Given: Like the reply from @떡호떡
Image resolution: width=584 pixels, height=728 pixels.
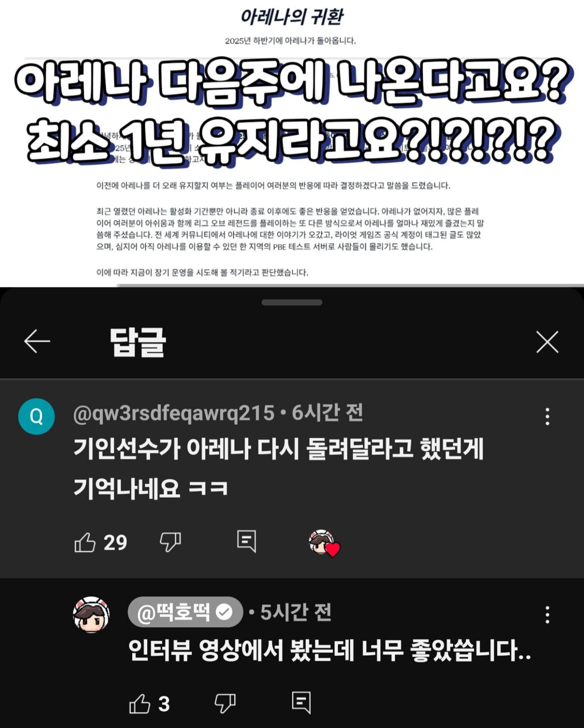Looking at the screenshot, I should coord(140,704).
